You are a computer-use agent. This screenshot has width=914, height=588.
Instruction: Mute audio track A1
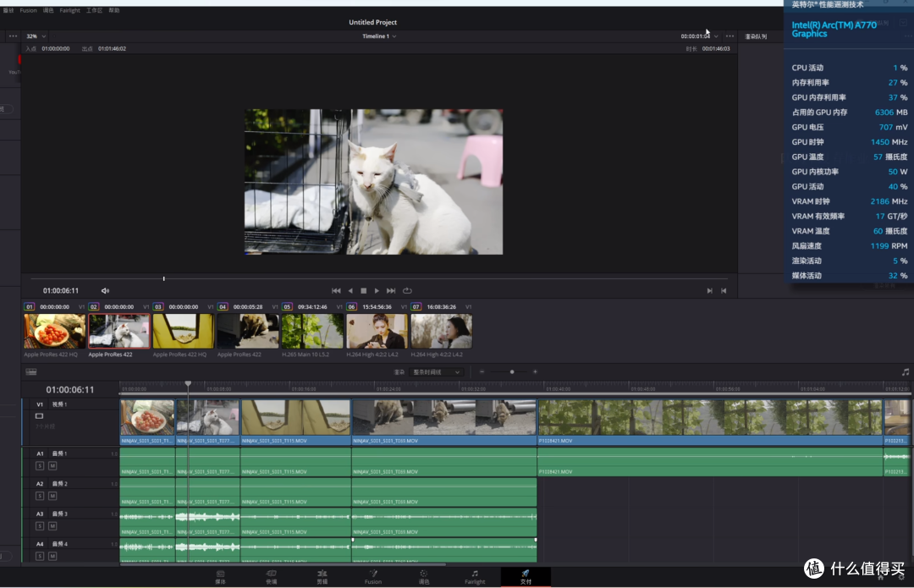[x=52, y=465]
